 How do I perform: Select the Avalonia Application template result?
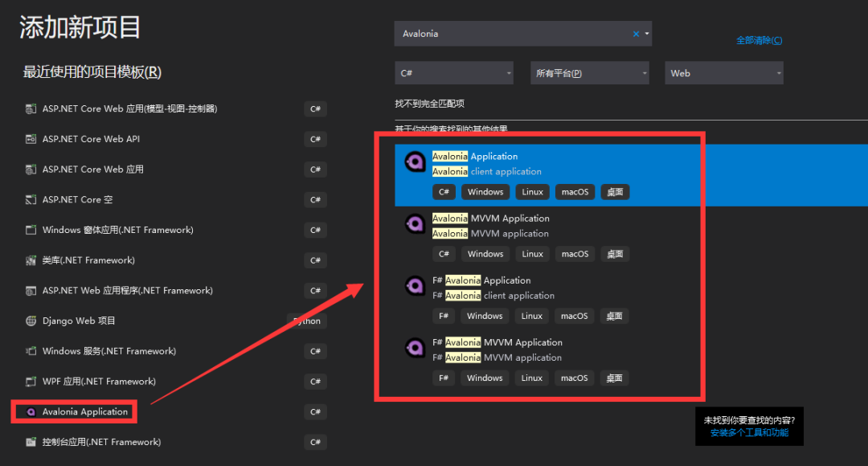[631, 175]
